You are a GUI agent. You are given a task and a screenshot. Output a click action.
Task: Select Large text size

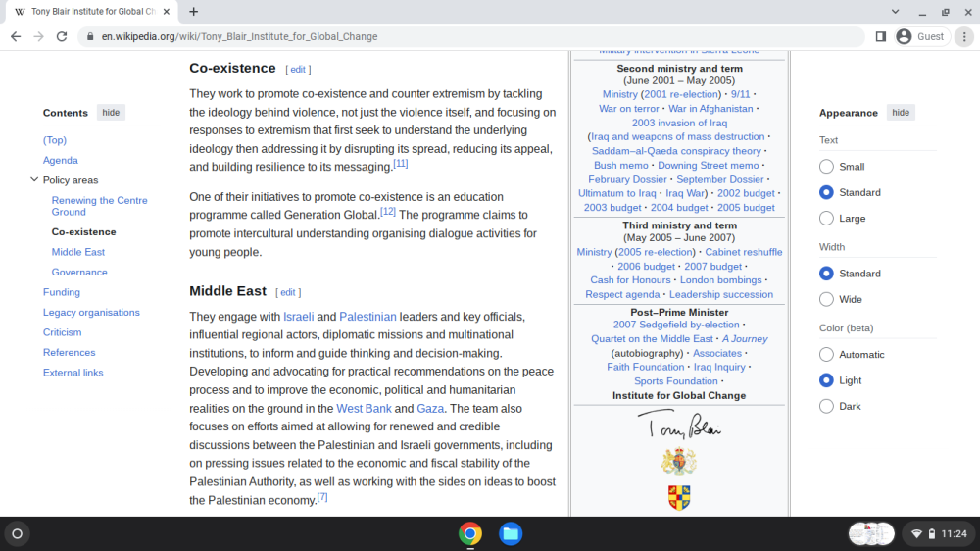[826, 219]
